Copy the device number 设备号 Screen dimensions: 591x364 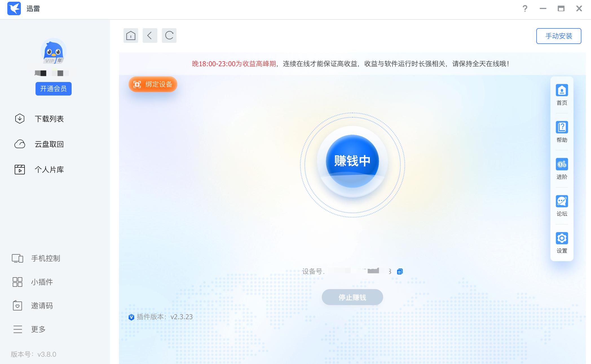[400, 271]
